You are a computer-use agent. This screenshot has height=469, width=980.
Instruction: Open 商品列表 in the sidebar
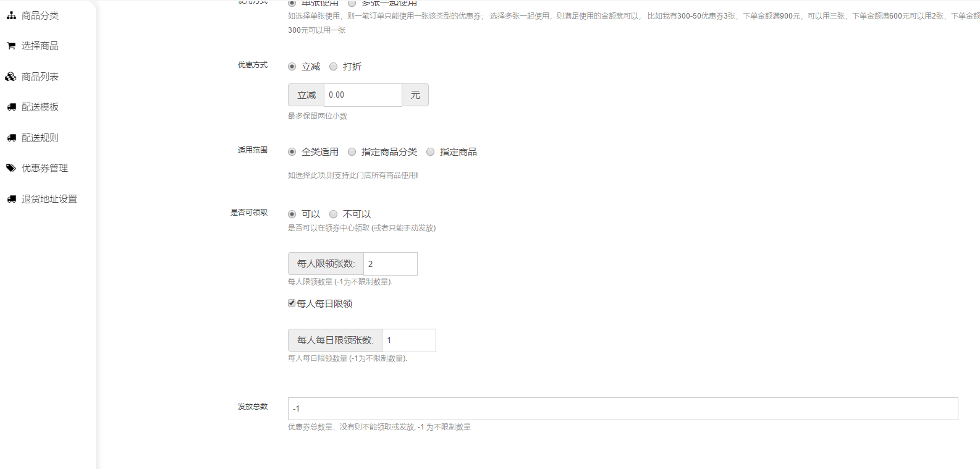tap(40, 77)
